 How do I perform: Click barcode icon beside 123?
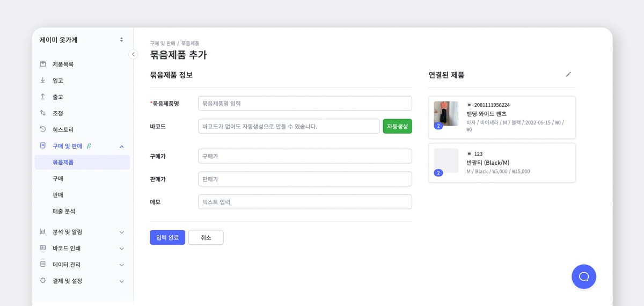(x=470, y=154)
